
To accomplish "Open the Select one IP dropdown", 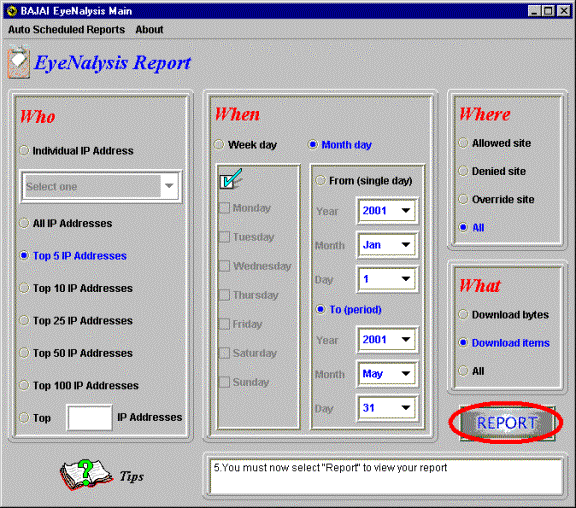I will click(101, 186).
